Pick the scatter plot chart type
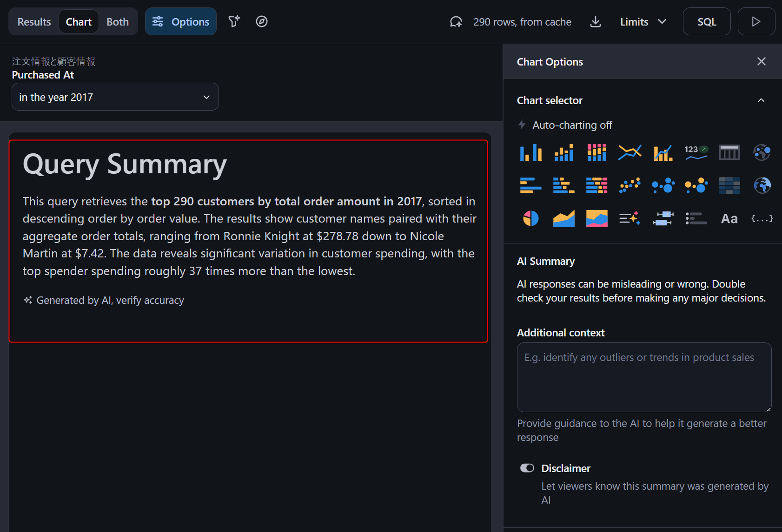 pyautogui.click(x=630, y=185)
